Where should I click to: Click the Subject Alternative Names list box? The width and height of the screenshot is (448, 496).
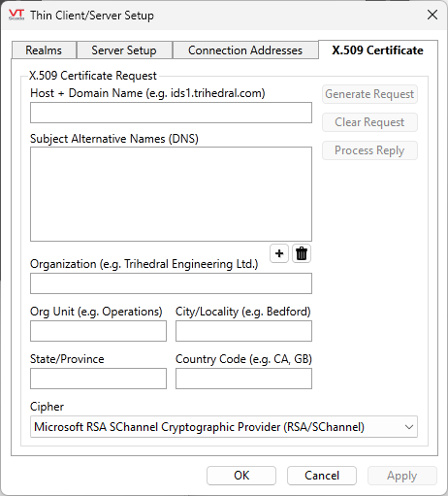coord(171,194)
